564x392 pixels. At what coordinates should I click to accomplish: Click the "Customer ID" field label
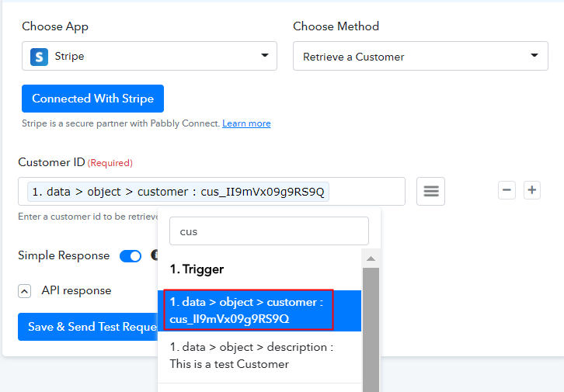[x=51, y=162]
